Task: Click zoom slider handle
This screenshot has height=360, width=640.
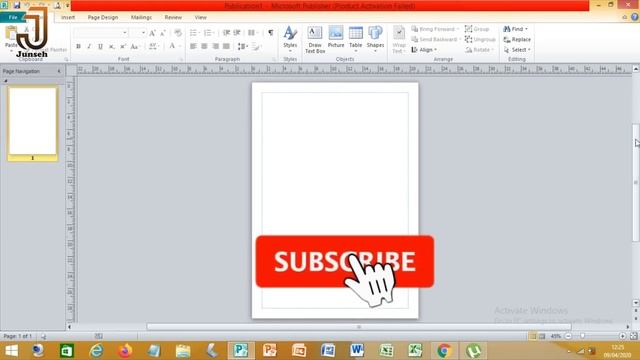Action: [582, 336]
